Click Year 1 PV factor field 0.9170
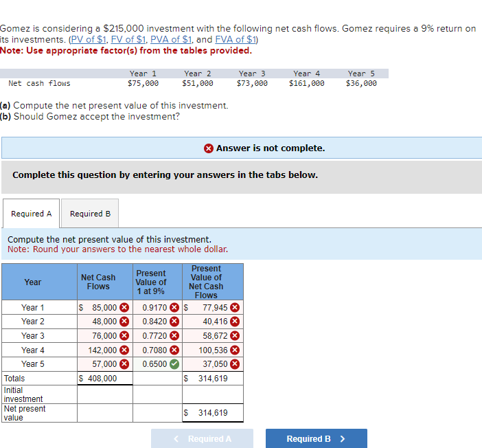 tap(157, 307)
